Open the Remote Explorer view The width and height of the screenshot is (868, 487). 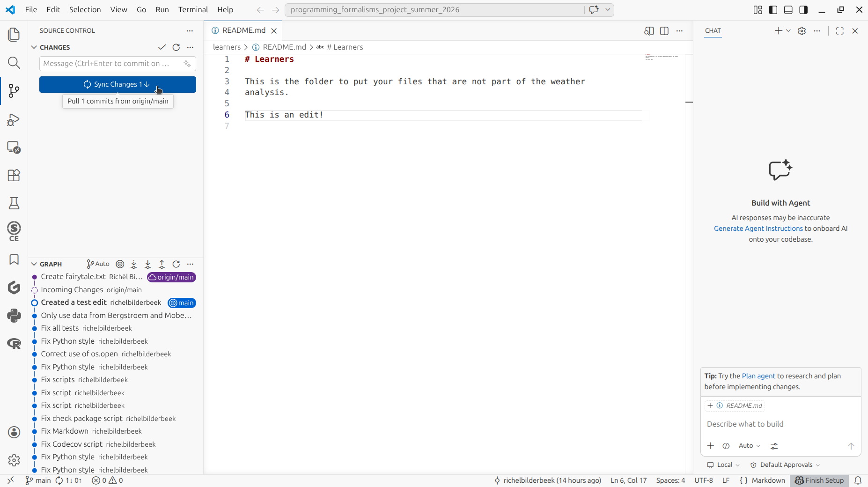point(14,148)
